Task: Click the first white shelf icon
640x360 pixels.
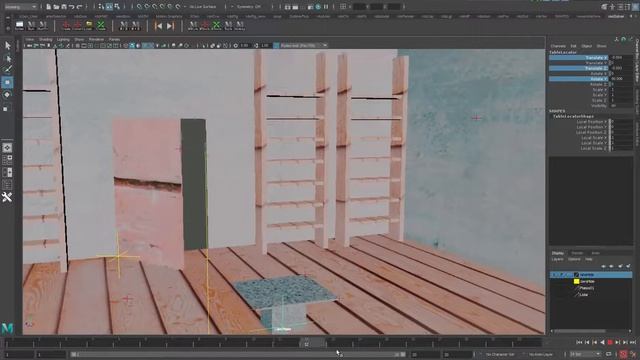Action: click(x=19, y=25)
